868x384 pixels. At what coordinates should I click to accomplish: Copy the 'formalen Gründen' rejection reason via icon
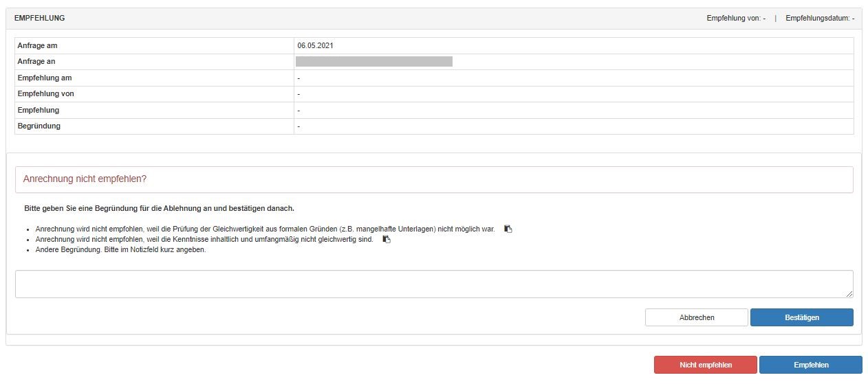click(508, 229)
